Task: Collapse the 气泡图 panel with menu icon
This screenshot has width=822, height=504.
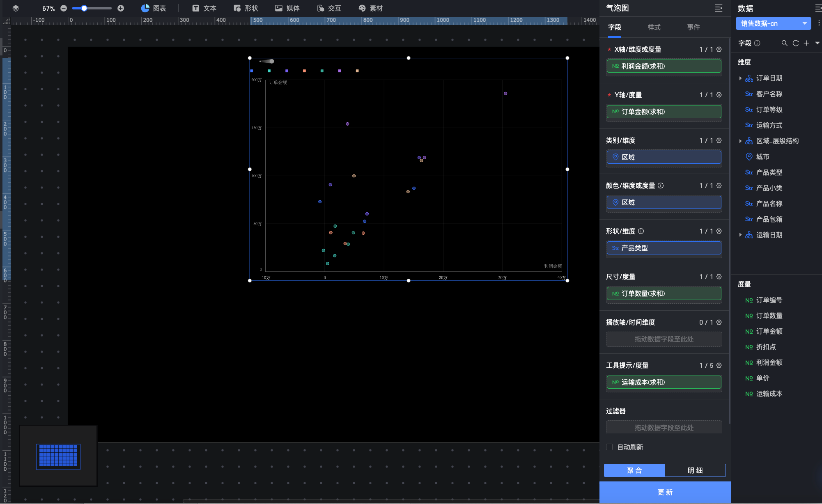Action: (x=719, y=8)
